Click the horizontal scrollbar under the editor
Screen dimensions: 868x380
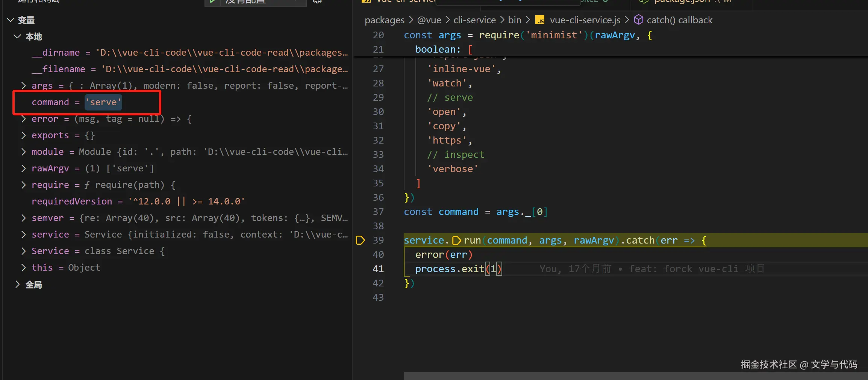(636, 376)
